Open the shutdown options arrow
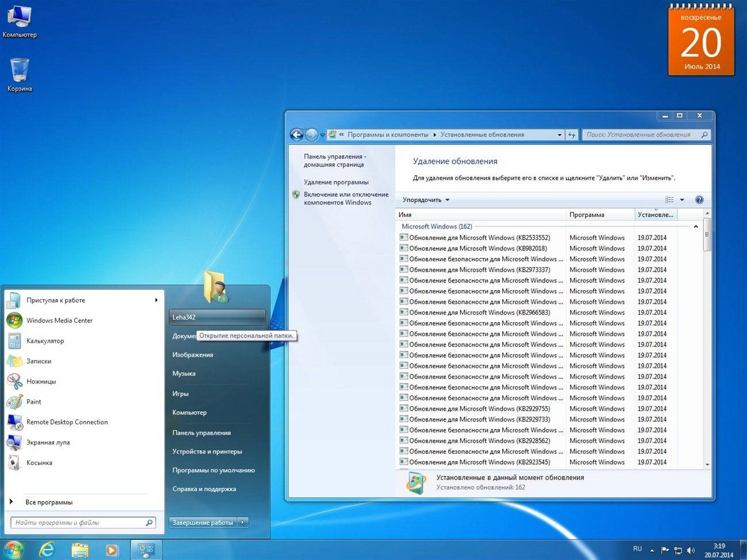 (243, 523)
